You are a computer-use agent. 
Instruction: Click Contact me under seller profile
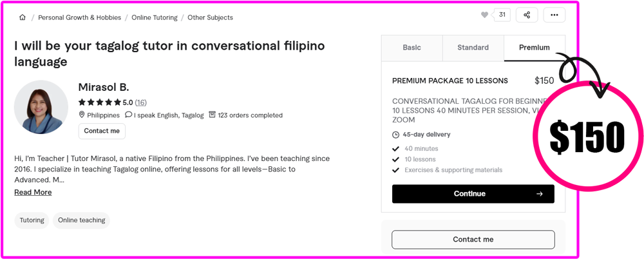tap(102, 131)
